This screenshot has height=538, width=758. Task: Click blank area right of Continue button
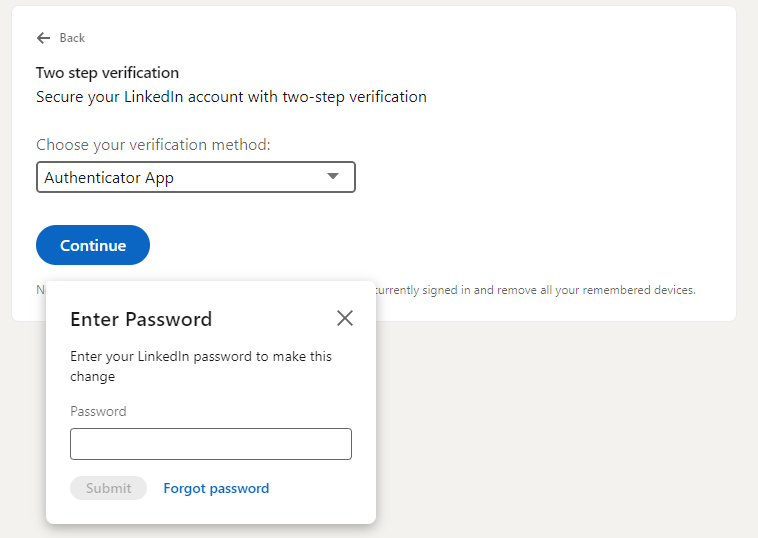(x=400, y=245)
